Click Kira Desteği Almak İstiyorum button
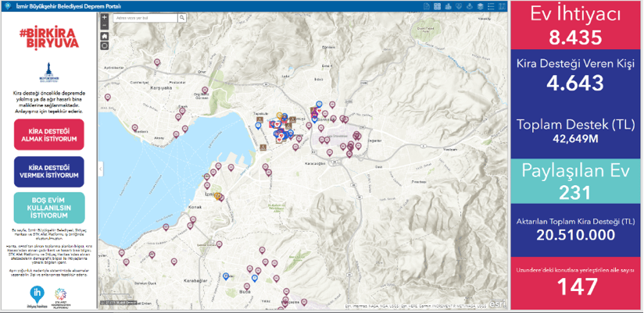This screenshot has width=644, height=313. [49, 136]
